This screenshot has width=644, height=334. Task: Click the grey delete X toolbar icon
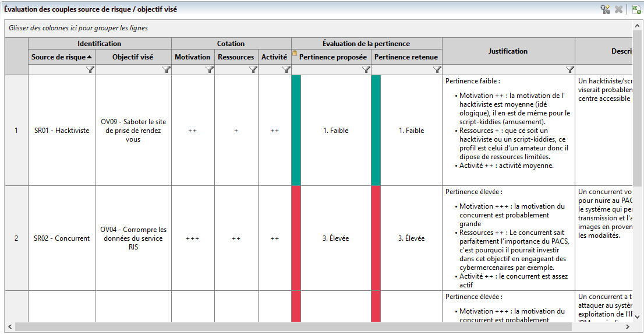618,9
